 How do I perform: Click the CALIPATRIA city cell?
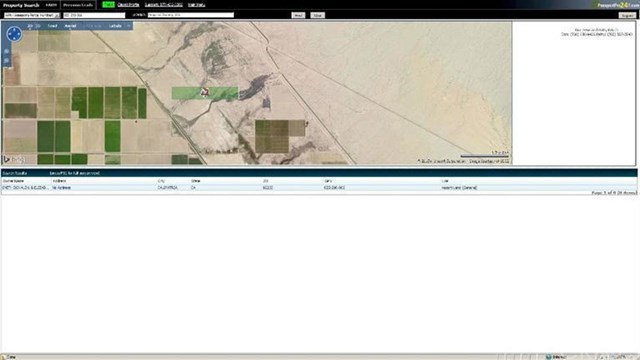click(x=167, y=188)
